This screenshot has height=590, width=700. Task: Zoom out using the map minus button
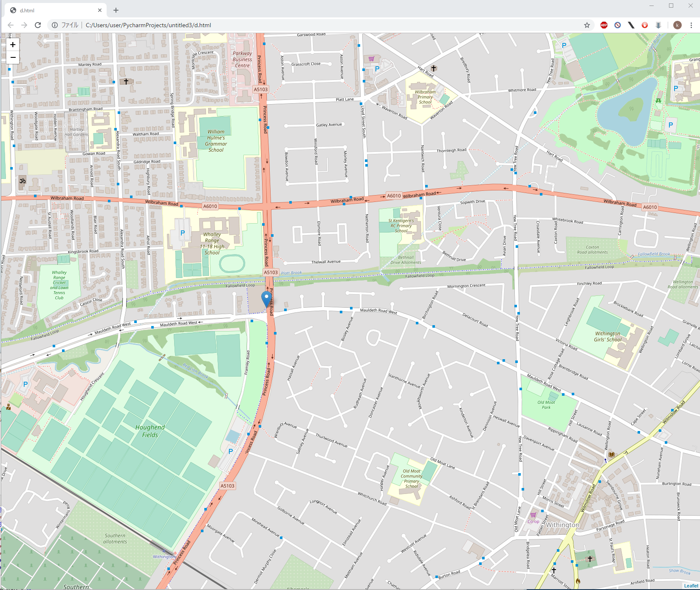click(x=13, y=57)
